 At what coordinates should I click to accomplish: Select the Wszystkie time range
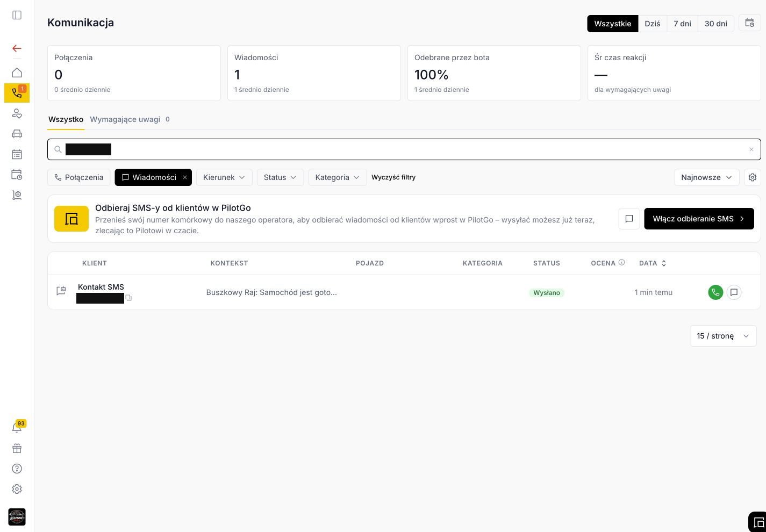[613, 24]
